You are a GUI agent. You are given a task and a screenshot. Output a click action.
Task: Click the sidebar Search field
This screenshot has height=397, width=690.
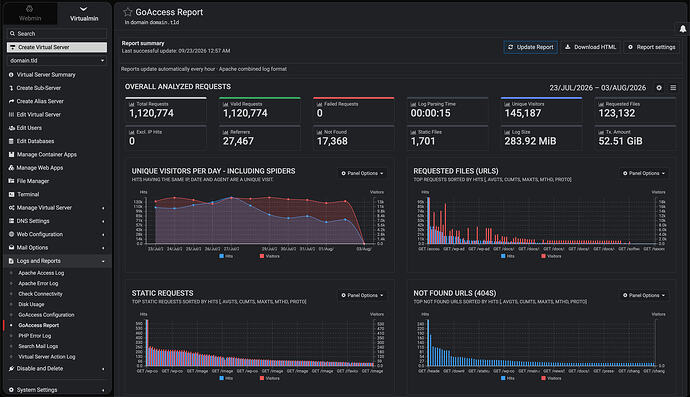[57, 33]
